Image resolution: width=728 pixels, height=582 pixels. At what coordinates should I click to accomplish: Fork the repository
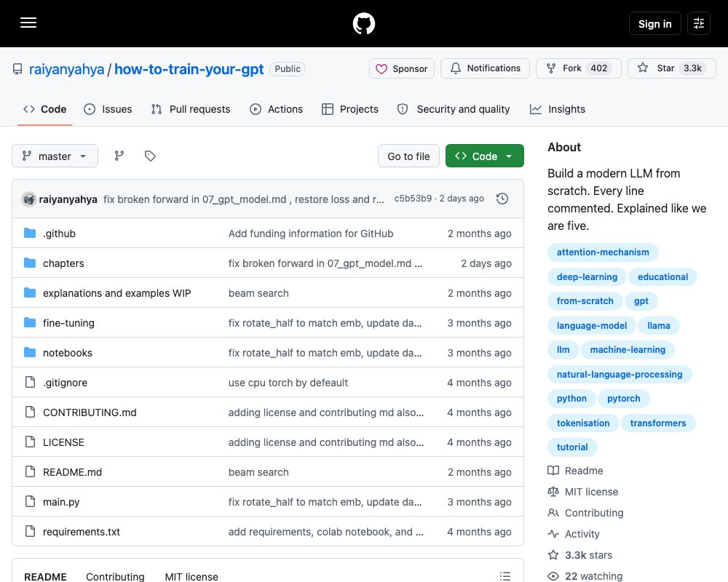[x=579, y=68]
